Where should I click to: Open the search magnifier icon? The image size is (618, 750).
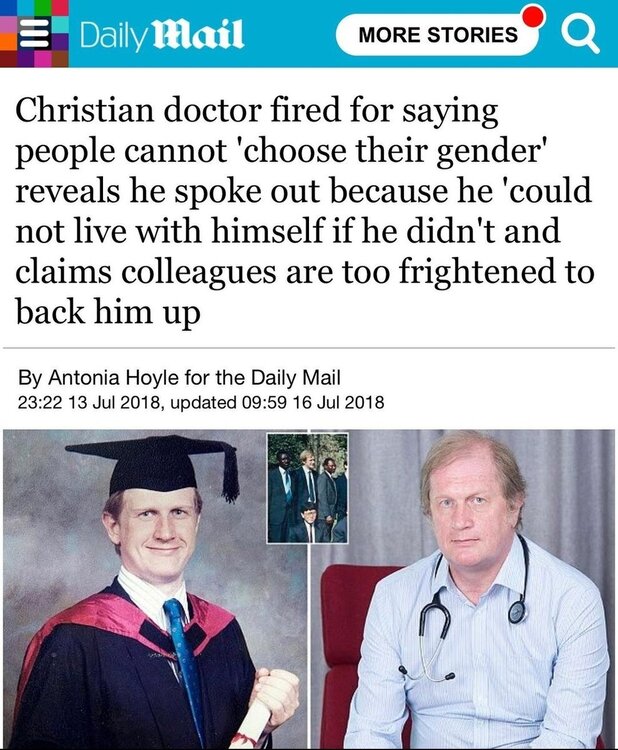pyautogui.click(x=579, y=35)
